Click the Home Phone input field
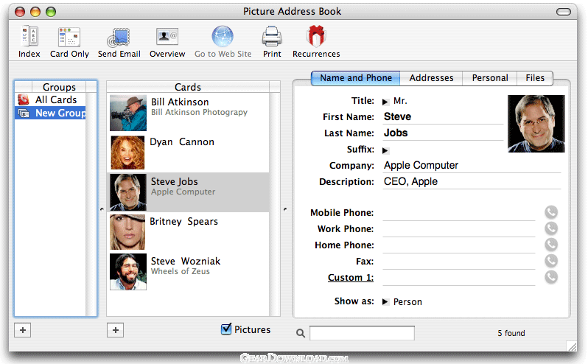Viewport: 588px width, 364px height. tap(458, 245)
